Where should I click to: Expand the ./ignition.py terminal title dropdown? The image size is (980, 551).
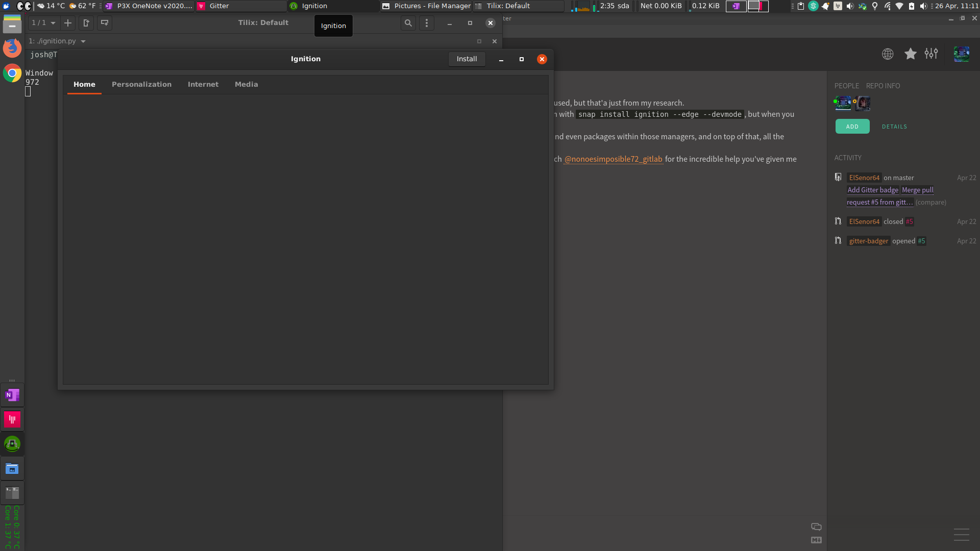coord(58,41)
